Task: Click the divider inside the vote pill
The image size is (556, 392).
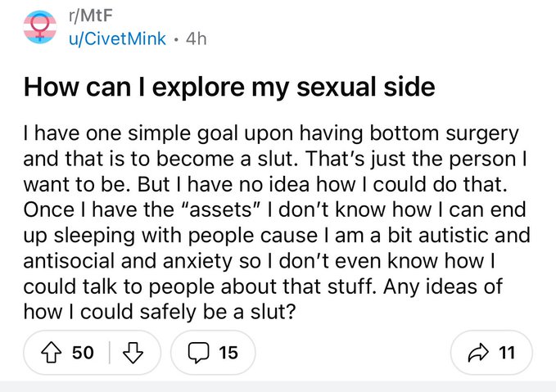Action: tap(109, 353)
